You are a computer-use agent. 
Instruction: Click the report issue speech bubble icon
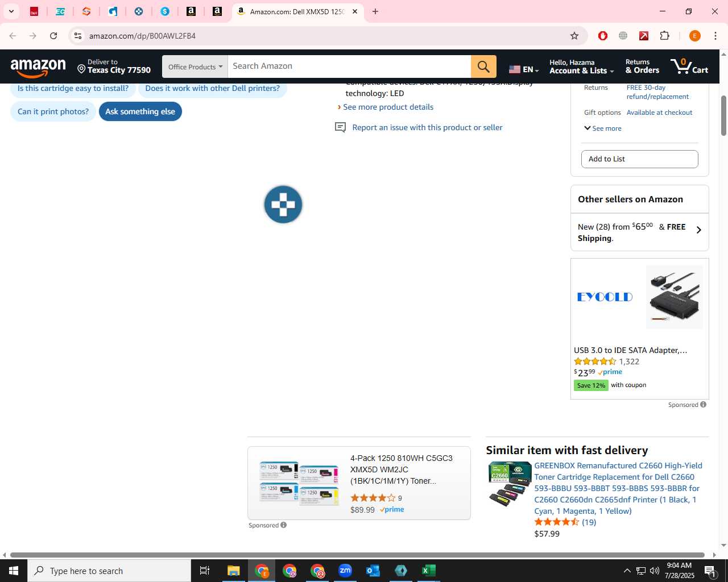(340, 127)
